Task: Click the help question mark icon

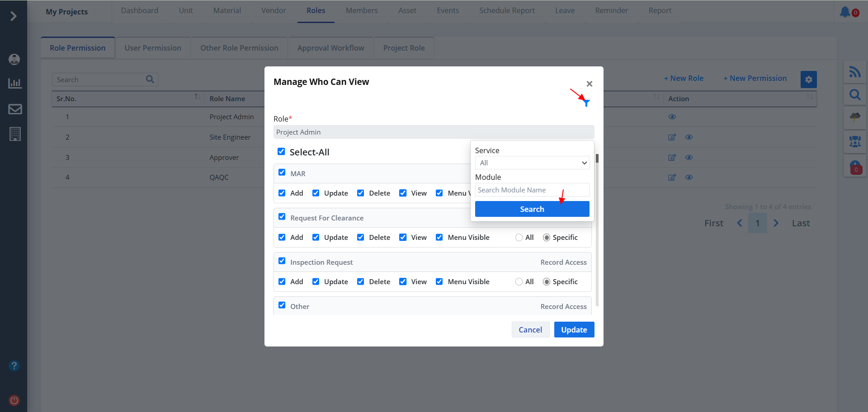Action: pos(14,365)
